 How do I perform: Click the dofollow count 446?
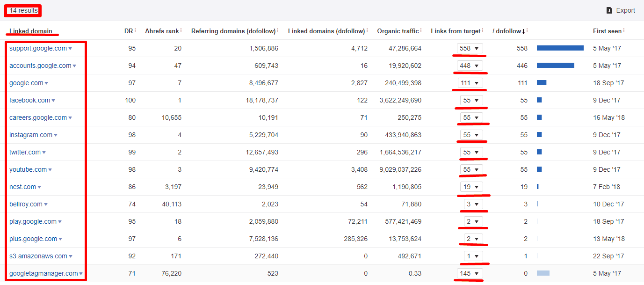click(522, 66)
